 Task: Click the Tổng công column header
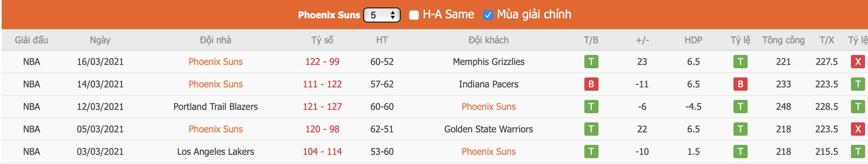[783, 40]
